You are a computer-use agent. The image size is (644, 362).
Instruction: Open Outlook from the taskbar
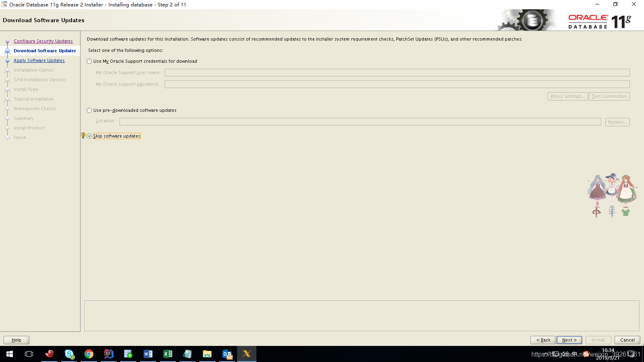[227, 354]
